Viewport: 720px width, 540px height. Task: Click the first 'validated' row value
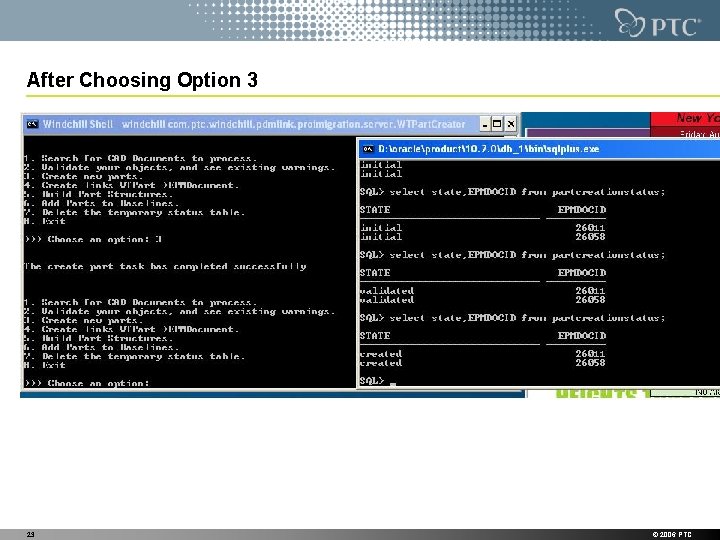tap(387, 291)
